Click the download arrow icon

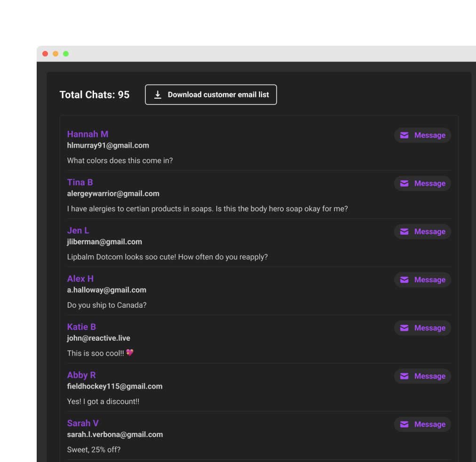coord(158,95)
